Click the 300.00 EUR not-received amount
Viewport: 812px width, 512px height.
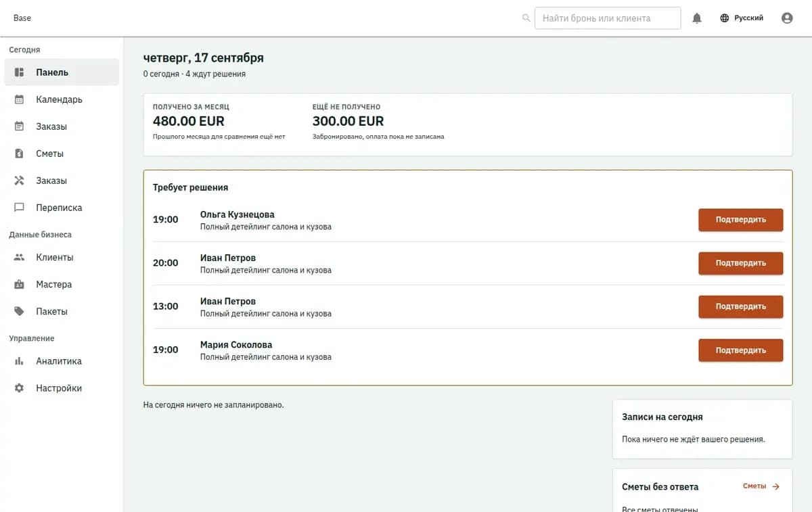[348, 121]
